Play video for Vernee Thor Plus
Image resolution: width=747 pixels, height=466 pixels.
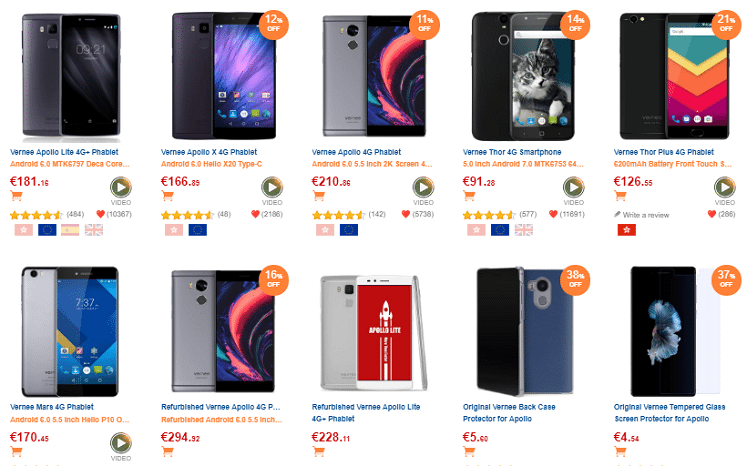click(x=725, y=187)
